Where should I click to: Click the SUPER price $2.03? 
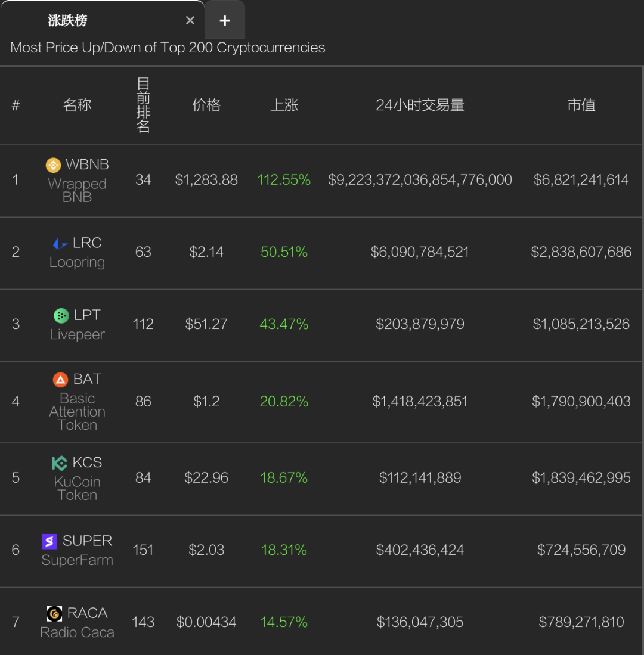[206, 551]
